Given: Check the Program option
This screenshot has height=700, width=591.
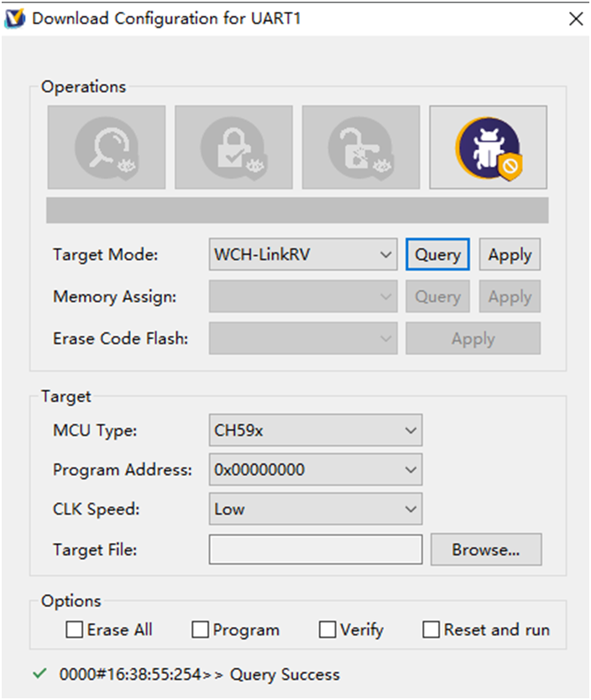Looking at the screenshot, I should [200, 629].
